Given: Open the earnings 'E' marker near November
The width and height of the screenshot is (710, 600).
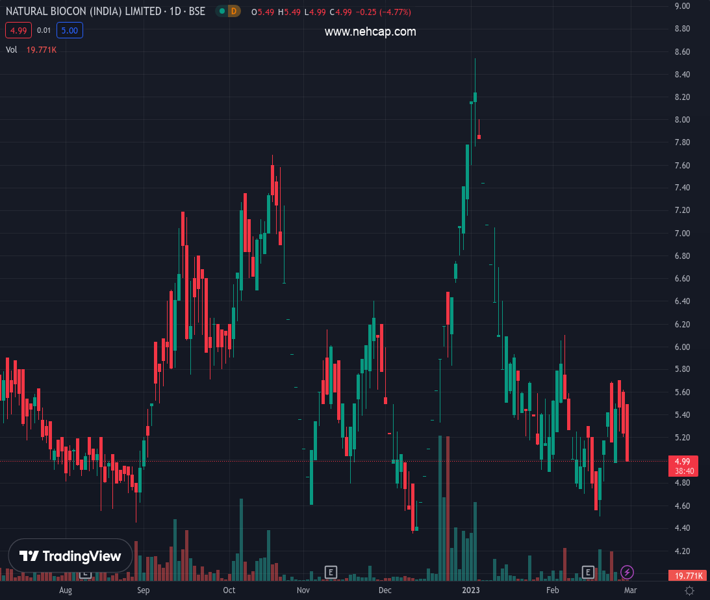Looking at the screenshot, I should (331, 572).
